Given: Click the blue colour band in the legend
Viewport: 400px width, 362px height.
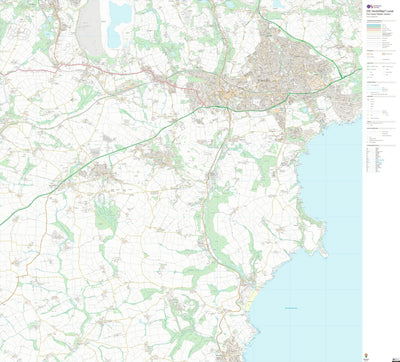Looking at the screenshot, I should click(x=374, y=25).
